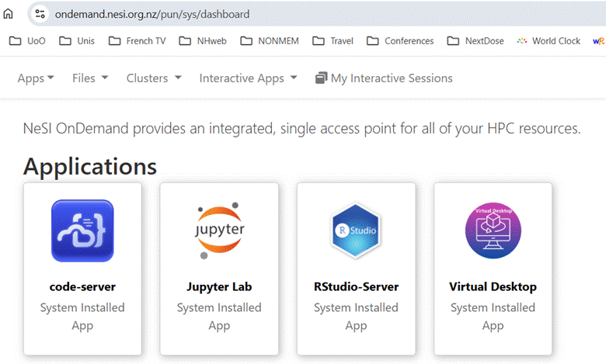This screenshot has width=606, height=364.
Task: Click the Jupyter logo icon
Action: pos(219,231)
